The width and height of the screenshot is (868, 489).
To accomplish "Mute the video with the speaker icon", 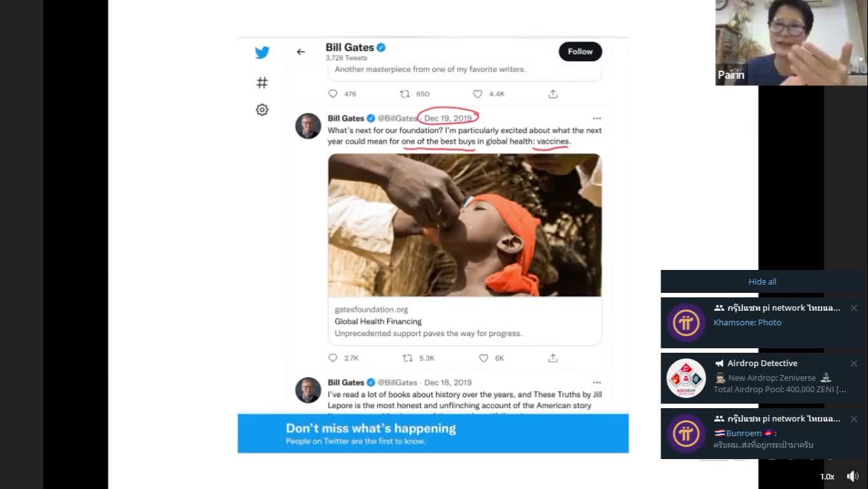I will [853, 476].
